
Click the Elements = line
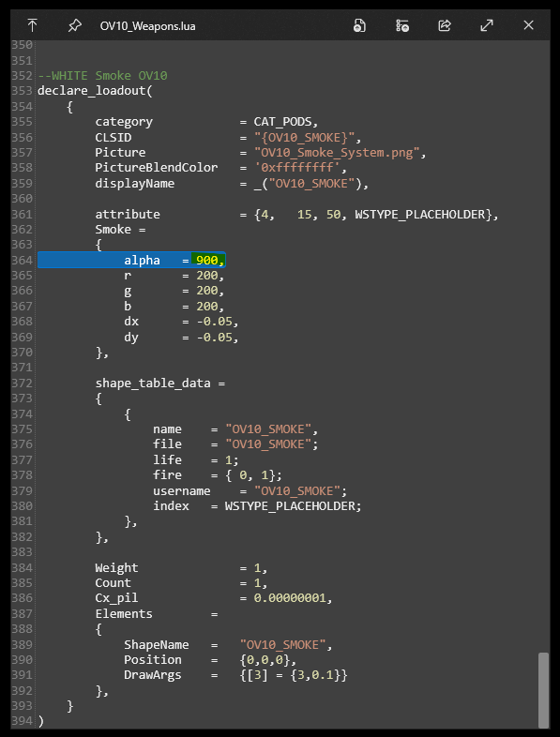[x=157, y=614]
